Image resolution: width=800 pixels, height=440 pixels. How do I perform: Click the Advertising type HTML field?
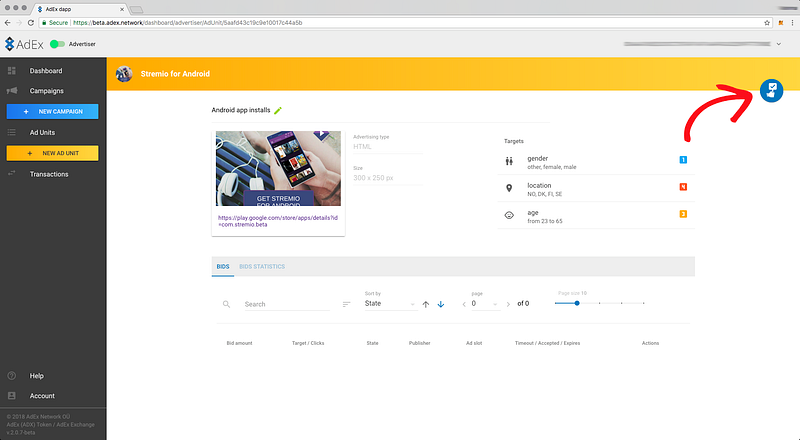(388, 146)
